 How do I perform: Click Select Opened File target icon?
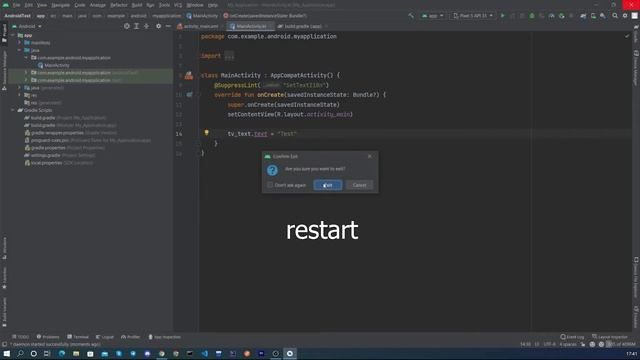coord(127,26)
